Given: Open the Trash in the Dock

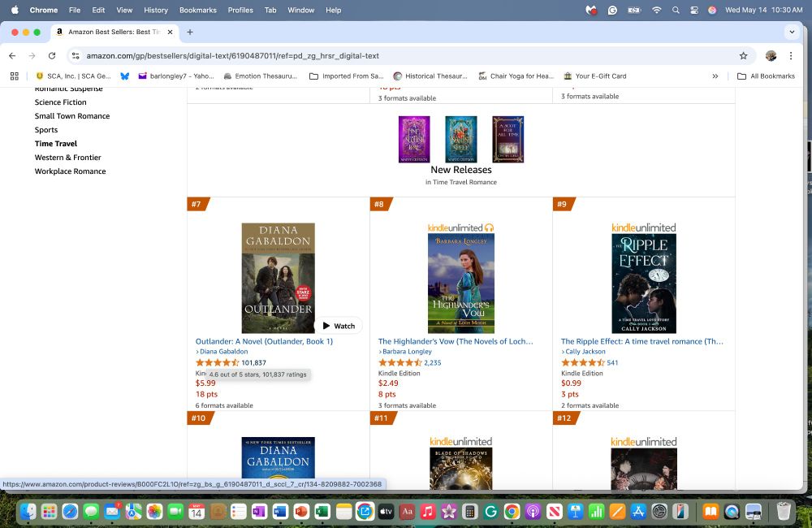Looking at the screenshot, I should point(784,512).
